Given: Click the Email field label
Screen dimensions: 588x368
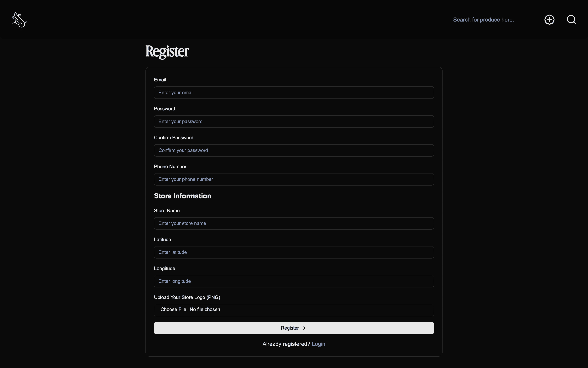Looking at the screenshot, I should (160, 80).
